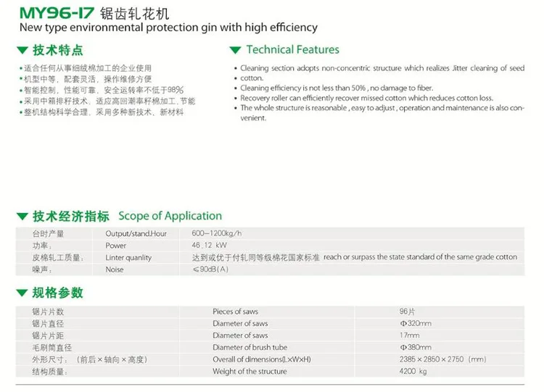This screenshot has width=544, height=392.
Task: Click the green triangle beside 技术特点
Action: click(x=22, y=51)
